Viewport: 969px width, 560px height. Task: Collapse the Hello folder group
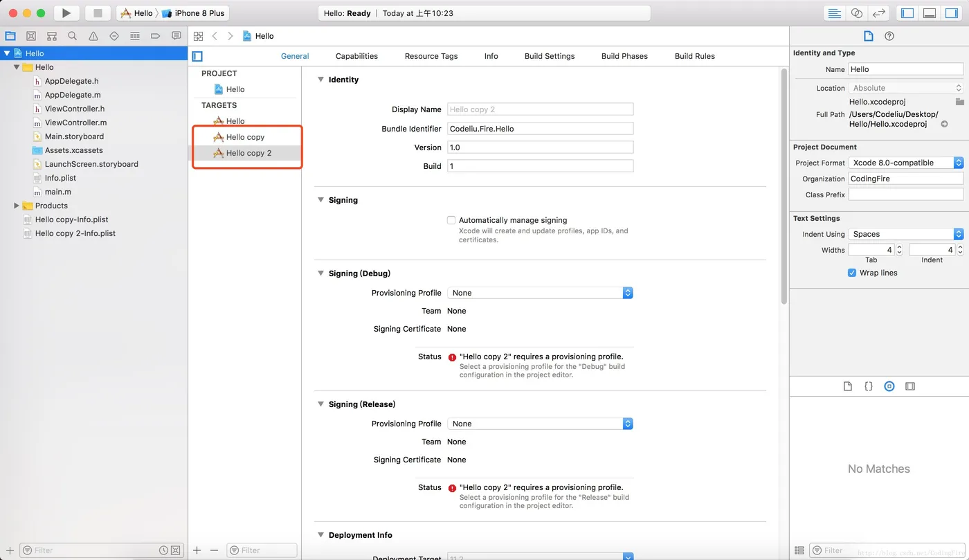tap(17, 67)
